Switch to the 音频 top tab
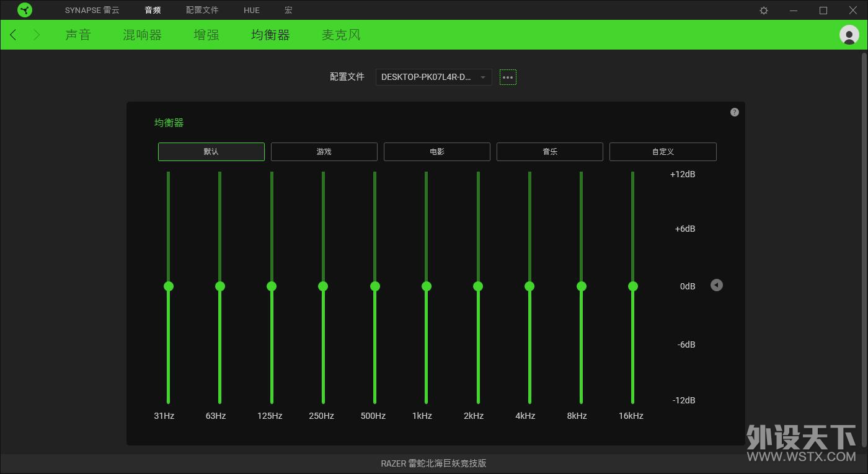The width and height of the screenshot is (868, 474). [x=153, y=11]
